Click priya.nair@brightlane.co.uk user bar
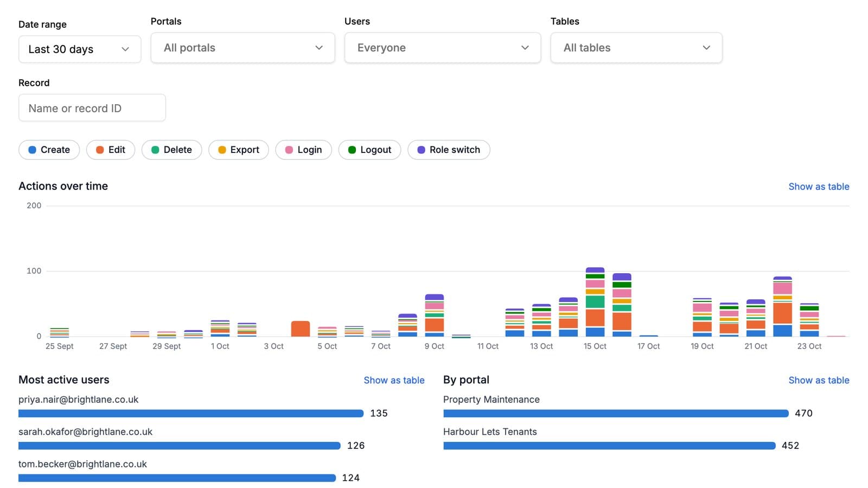The height and width of the screenshot is (488, 868). (191, 413)
